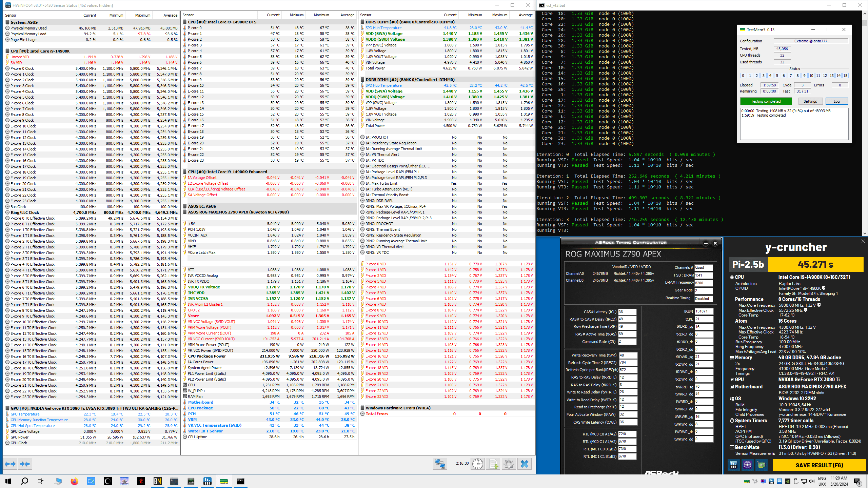Select VDDQ TX Voltage row

269,287
